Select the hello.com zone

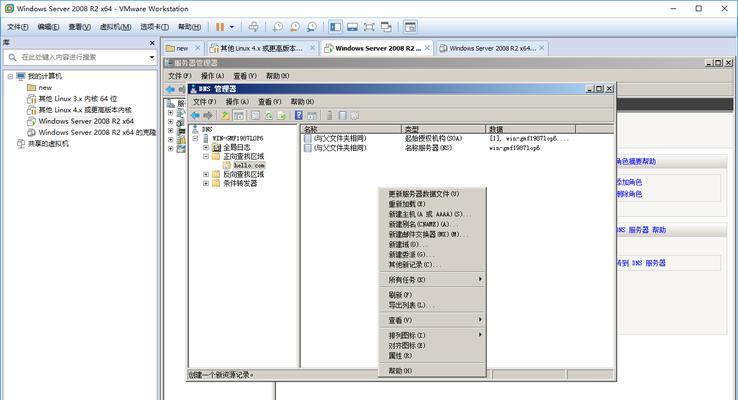[x=249, y=166]
